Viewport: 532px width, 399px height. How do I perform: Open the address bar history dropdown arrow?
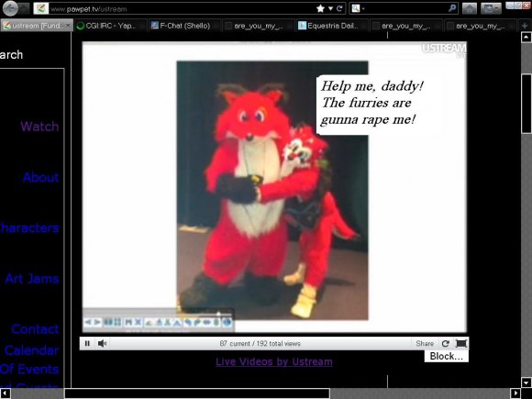[x=330, y=8]
